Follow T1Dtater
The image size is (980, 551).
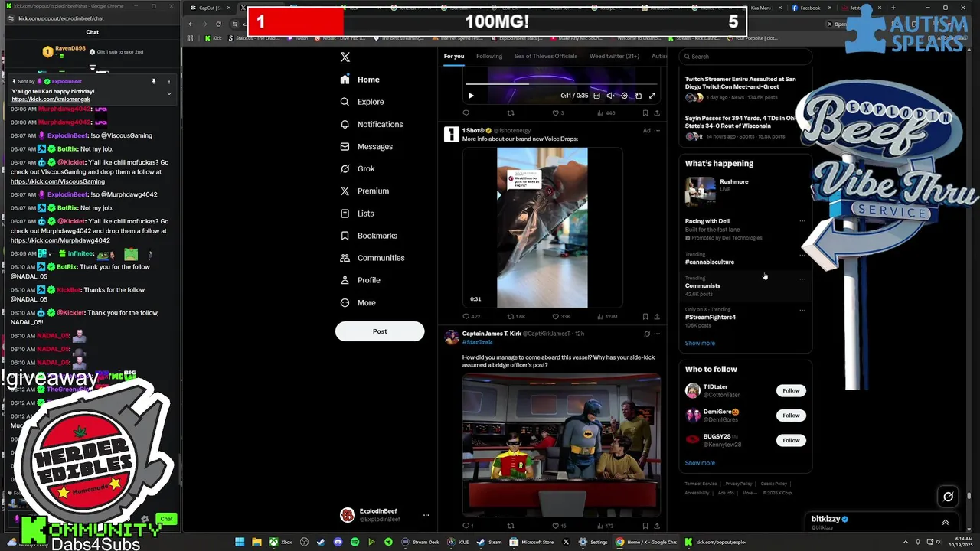pyautogui.click(x=791, y=391)
